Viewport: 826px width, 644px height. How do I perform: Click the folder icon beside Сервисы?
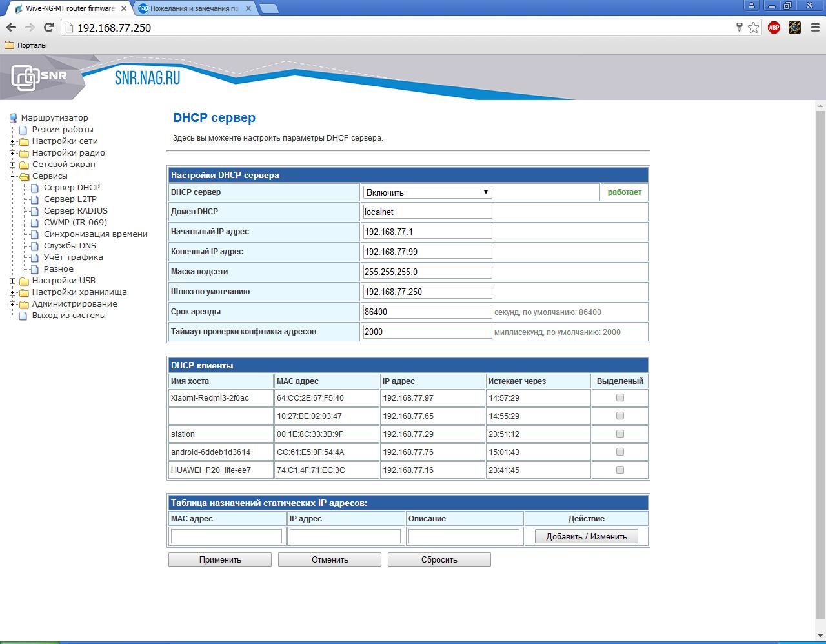click(24, 176)
